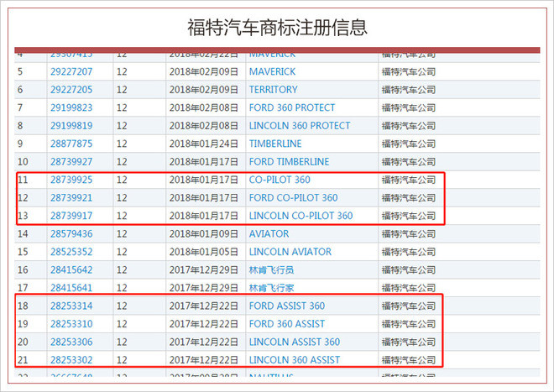Image resolution: width=554 pixels, height=392 pixels.
Task: Select date 2017年12月22日 in FORD ASSIST 360 row
Action: 203,306
